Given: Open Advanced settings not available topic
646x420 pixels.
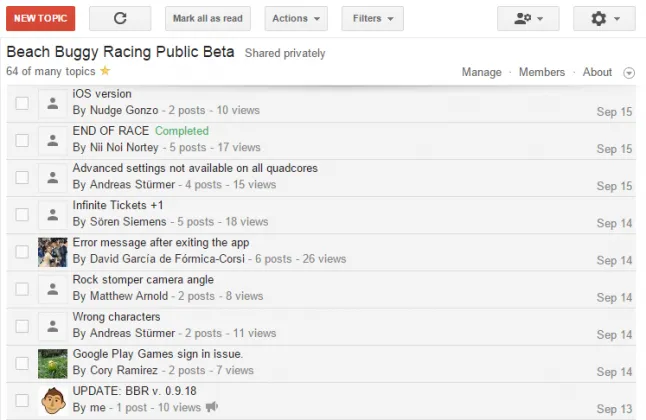Looking at the screenshot, I should click(x=195, y=168).
